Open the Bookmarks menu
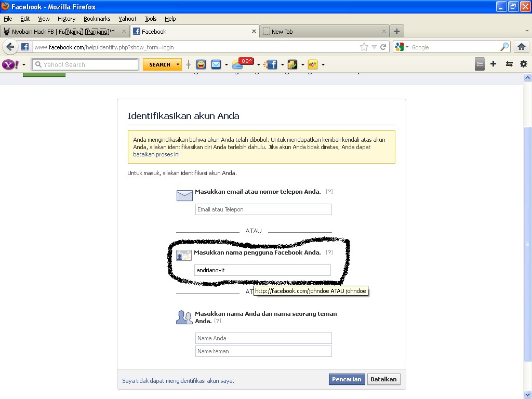Image resolution: width=532 pixels, height=399 pixels. pyautogui.click(x=97, y=19)
